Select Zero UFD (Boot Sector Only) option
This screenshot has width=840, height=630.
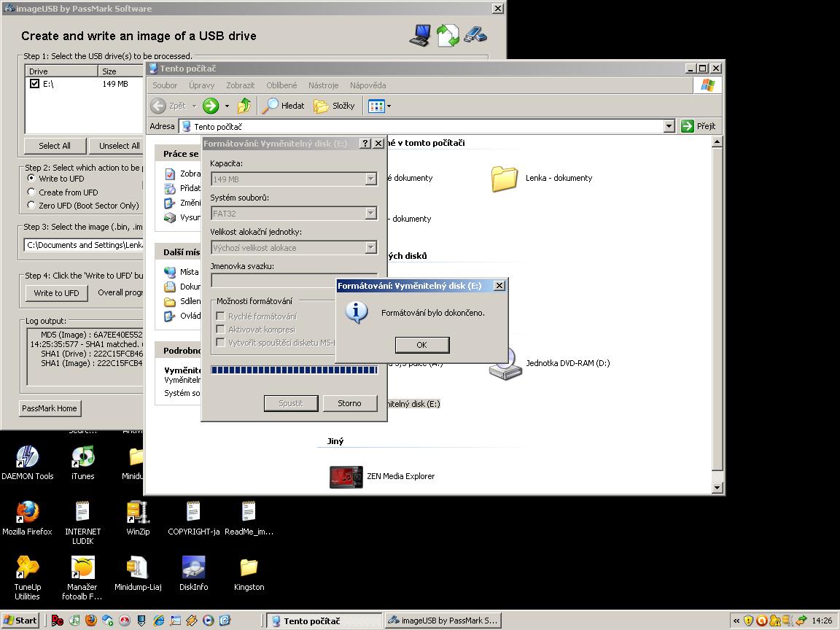click(x=31, y=205)
